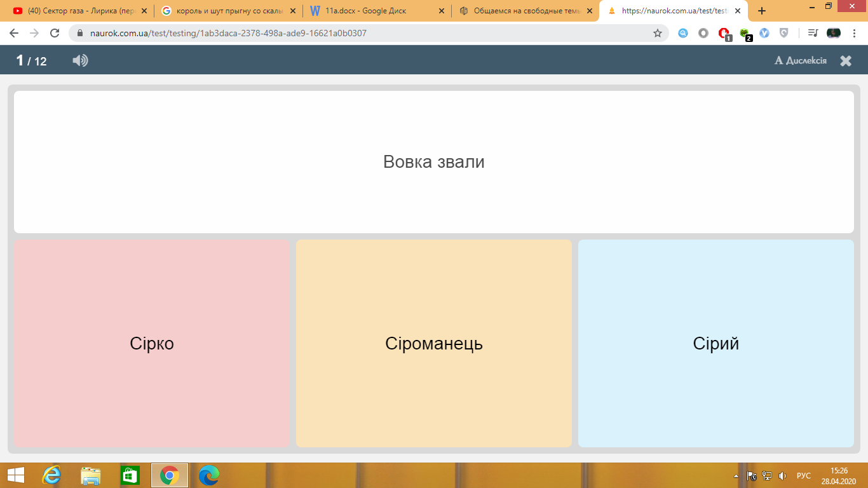Focus the naurok.com.ua address bar
Viewport: 868px width, 488px height.
click(x=369, y=33)
